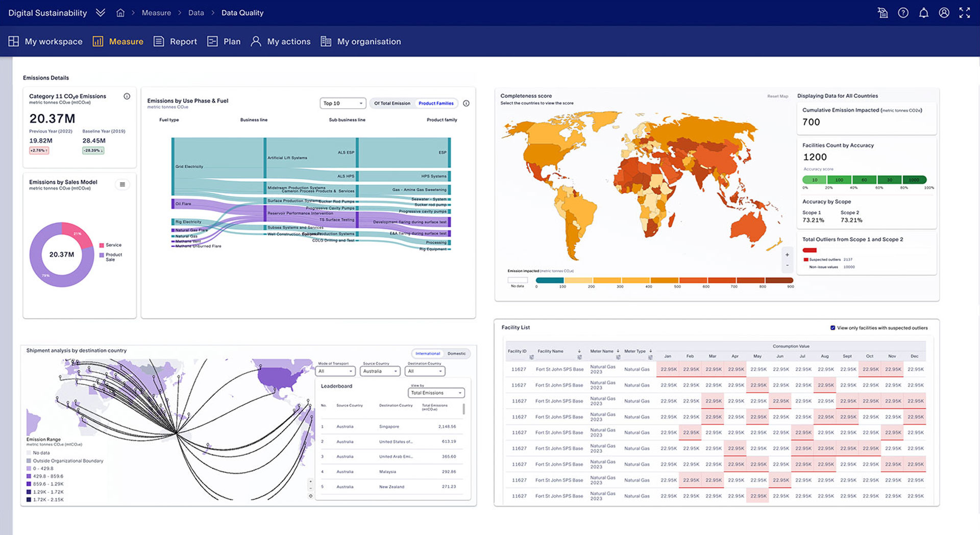Show info for Category 11 CO2e Emissions

point(127,96)
